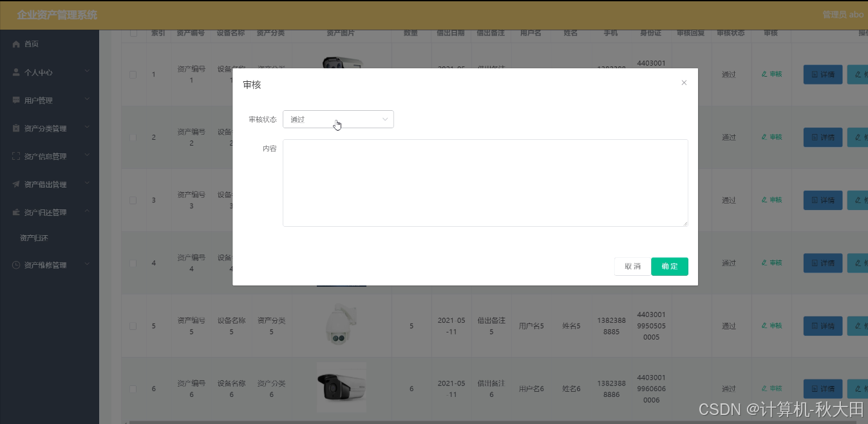868x424 pixels.
Task: Collapse 资产归还管理 sidebar menu
Action: click(x=50, y=212)
